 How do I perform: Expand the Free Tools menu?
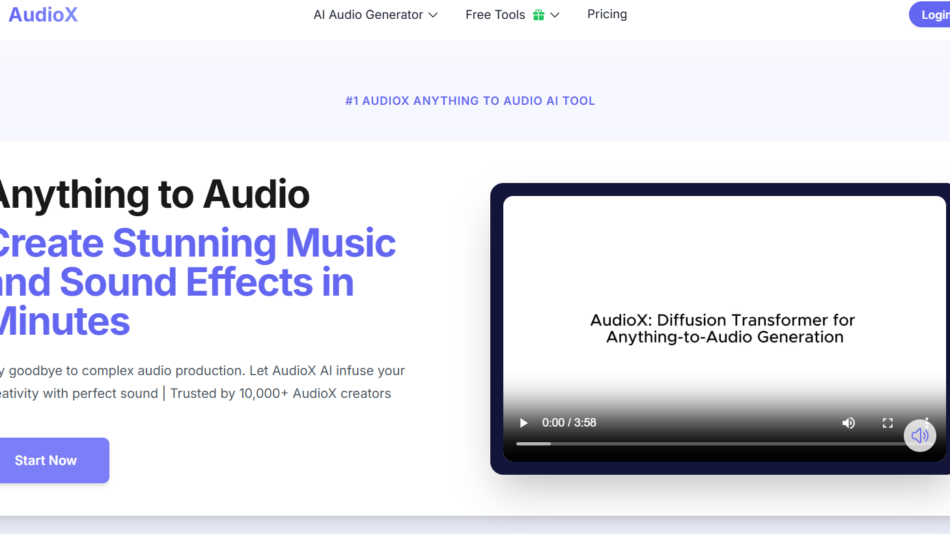(x=512, y=15)
